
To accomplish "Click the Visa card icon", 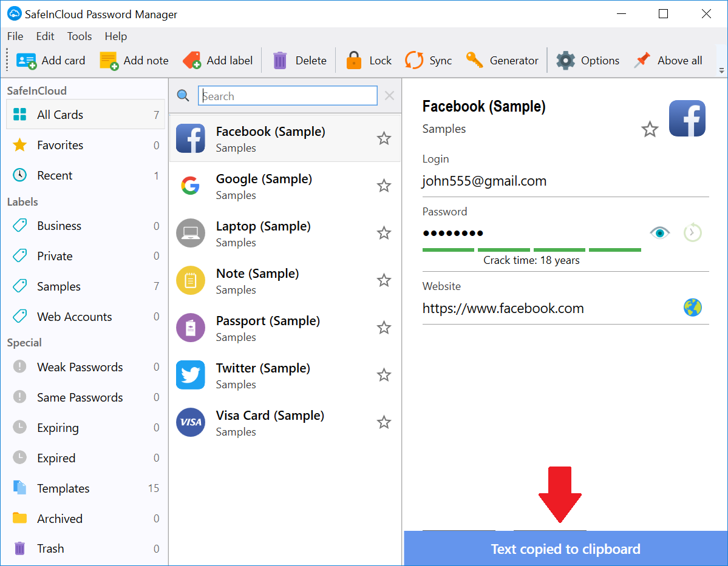I will 191,422.
